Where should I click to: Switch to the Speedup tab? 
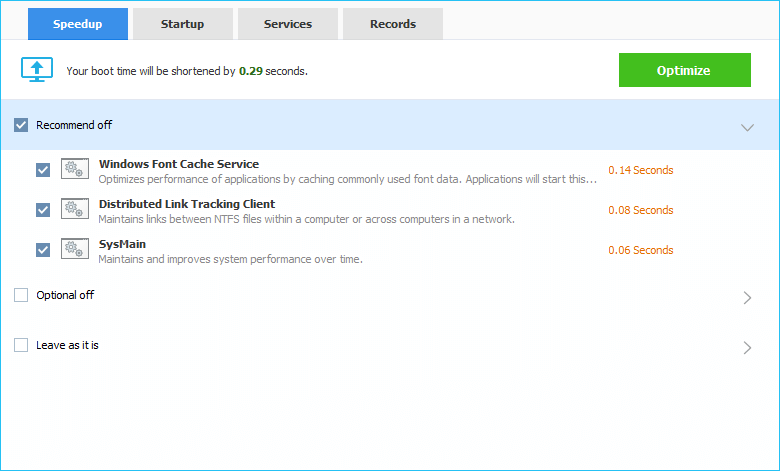[x=78, y=24]
